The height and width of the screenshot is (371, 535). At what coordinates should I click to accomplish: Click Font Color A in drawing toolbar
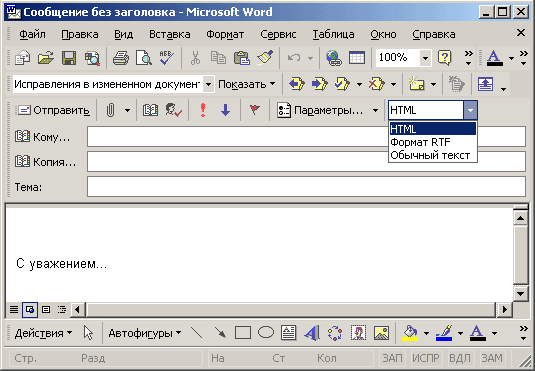(478, 333)
